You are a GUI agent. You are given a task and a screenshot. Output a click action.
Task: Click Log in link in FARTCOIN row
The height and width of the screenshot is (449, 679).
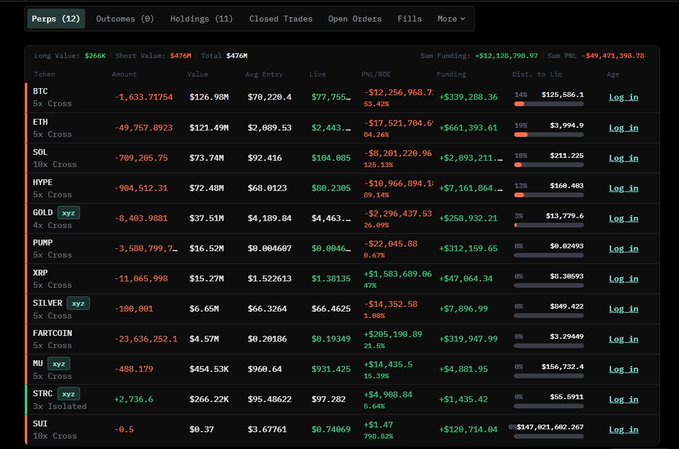point(624,339)
